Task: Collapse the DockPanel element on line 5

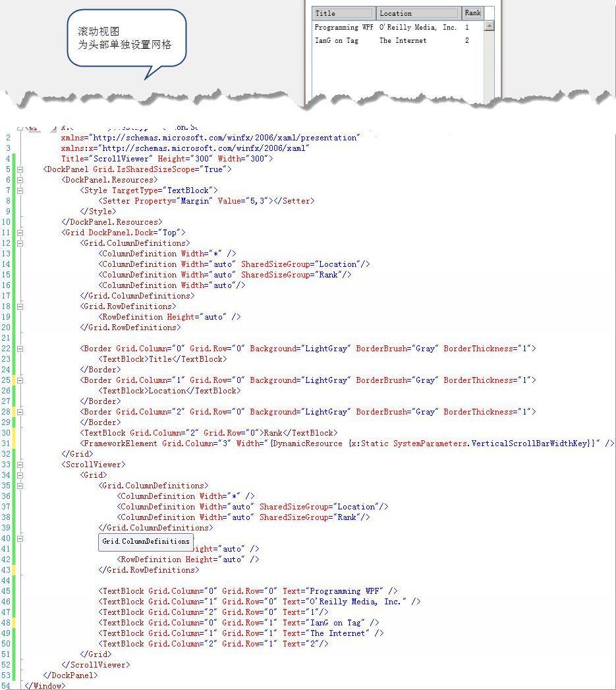Action: pos(20,169)
